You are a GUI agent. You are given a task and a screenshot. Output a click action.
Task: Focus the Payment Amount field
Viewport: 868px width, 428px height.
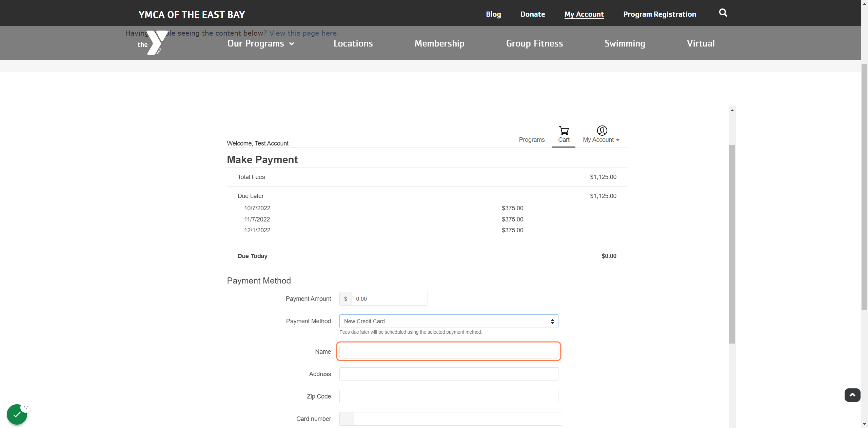click(x=390, y=299)
